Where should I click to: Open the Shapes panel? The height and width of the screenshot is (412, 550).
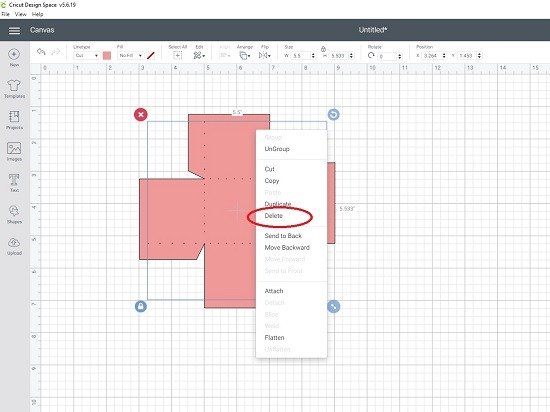[x=14, y=214]
